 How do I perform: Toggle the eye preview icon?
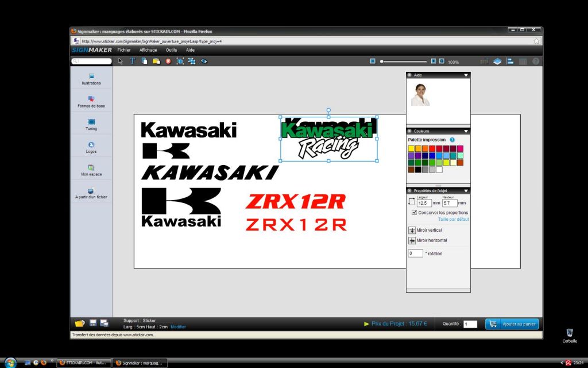204,61
